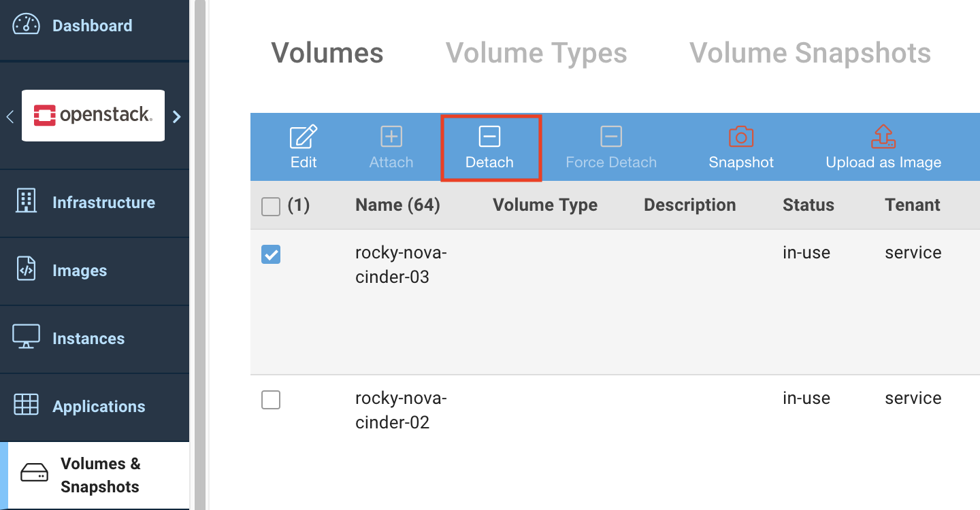Go to previous provider with left chevron
Screen dimensions: 980x510
pyautogui.click(x=10, y=116)
